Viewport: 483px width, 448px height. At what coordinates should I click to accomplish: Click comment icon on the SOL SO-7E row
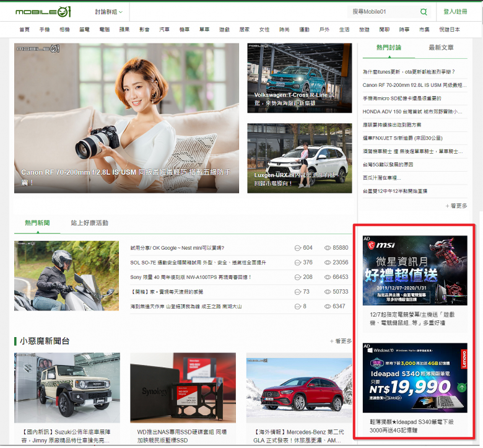[298, 263]
